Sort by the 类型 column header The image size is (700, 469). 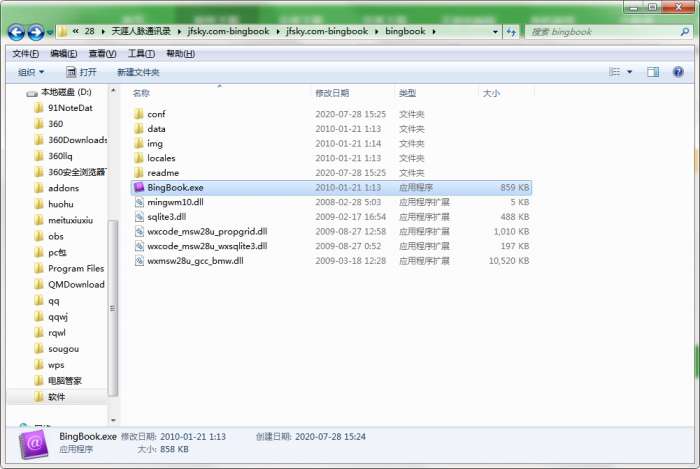(x=408, y=93)
